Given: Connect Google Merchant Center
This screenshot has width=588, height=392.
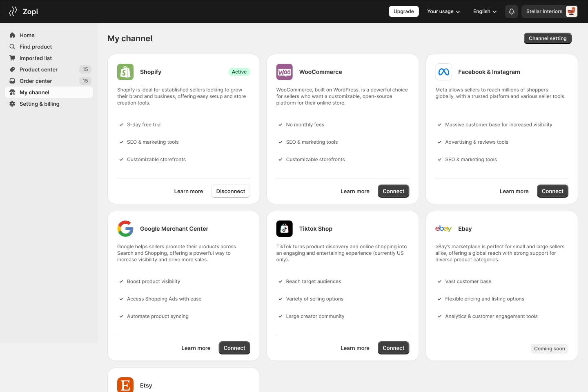Looking at the screenshot, I should [x=234, y=348].
